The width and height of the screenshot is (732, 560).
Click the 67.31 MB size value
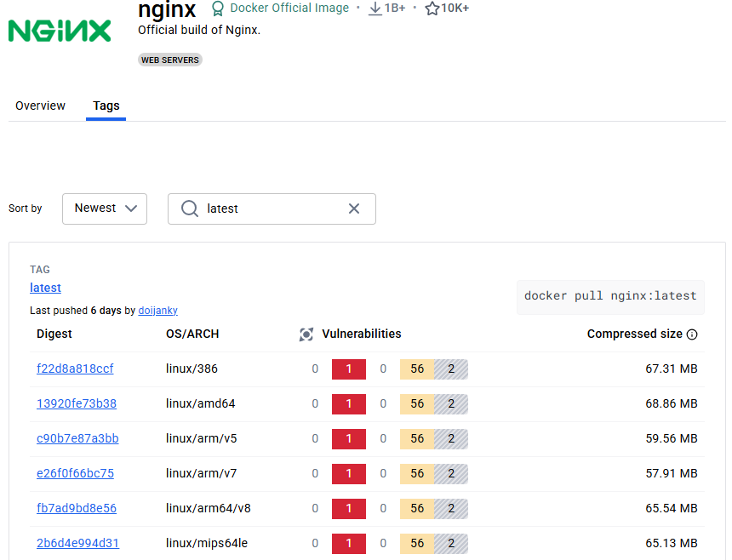pyautogui.click(x=672, y=369)
